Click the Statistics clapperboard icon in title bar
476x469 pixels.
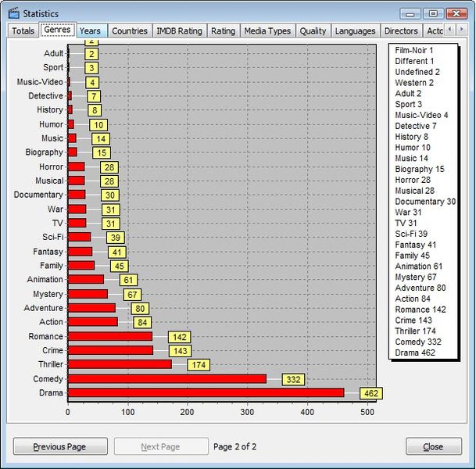(x=13, y=13)
